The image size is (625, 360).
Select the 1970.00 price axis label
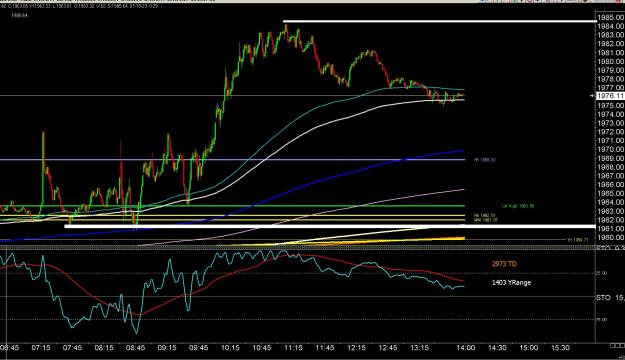[x=611, y=149]
